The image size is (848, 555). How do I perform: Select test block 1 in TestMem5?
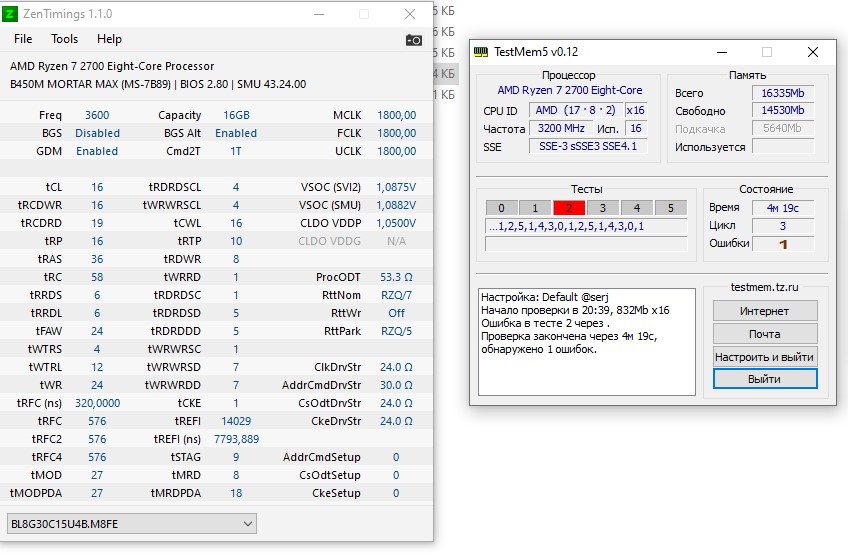pos(535,208)
